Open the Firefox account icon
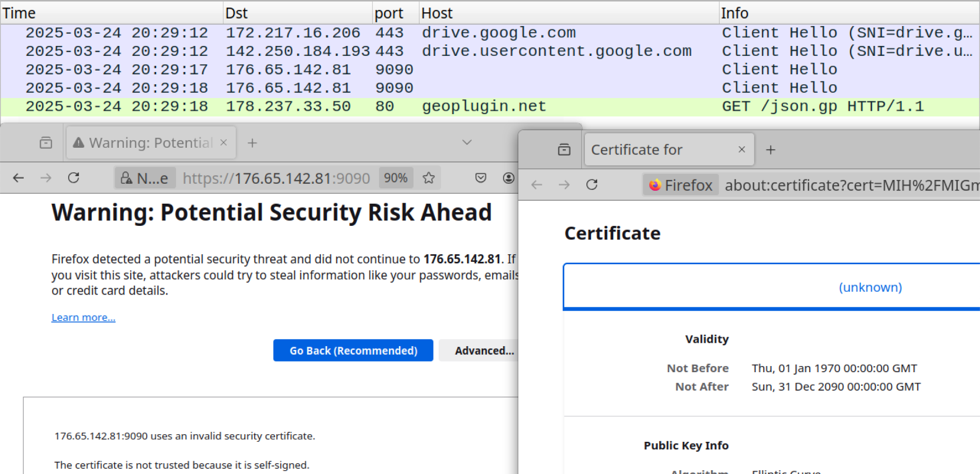 (509, 178)
